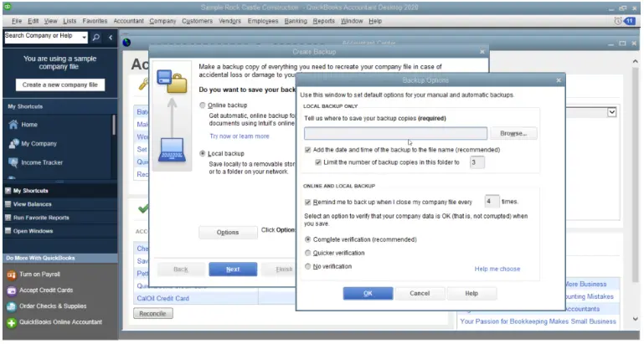Image resolution: width=644 pixels, height=344 pixels.
Task: Open the Accountant menu
Action: tap(129, 21)
